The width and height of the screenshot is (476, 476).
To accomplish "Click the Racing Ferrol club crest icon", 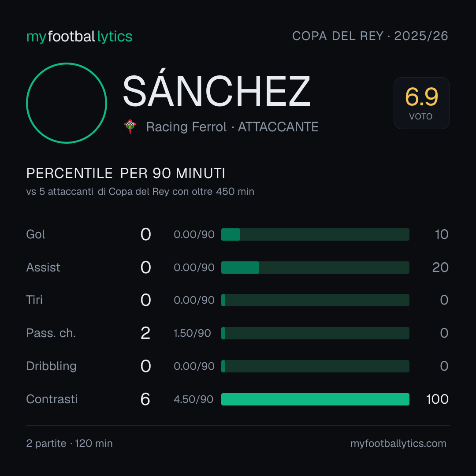I will tap(130, 126).
